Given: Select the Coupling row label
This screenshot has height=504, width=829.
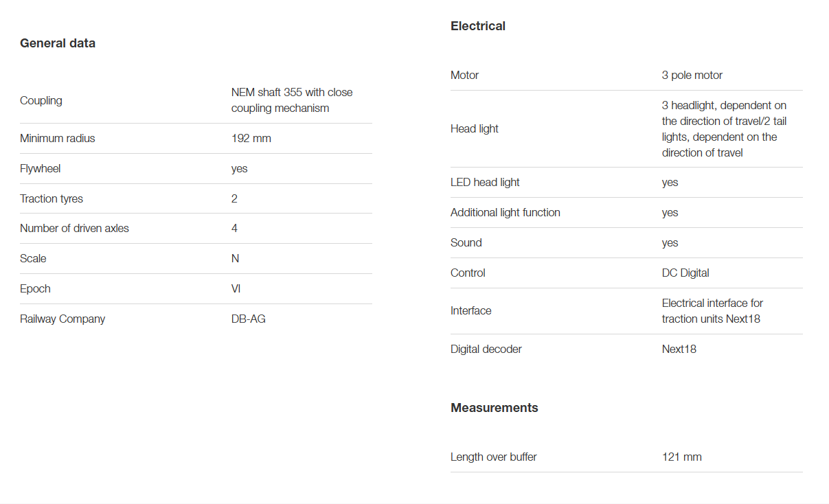Looking at the screenshot, I should [x=41, y=100].
